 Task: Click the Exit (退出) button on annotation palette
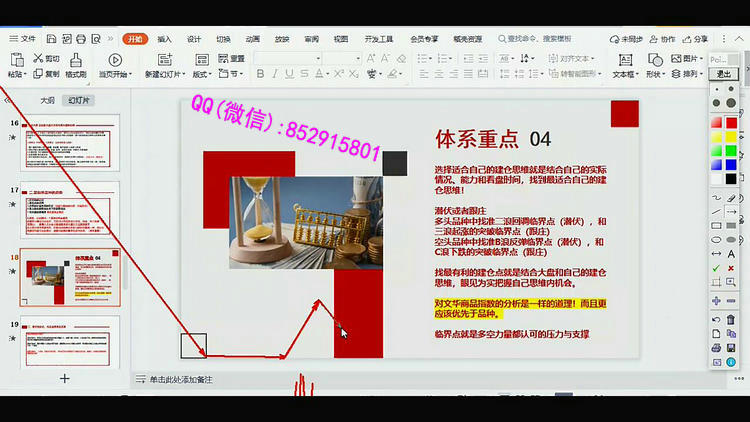723,74
